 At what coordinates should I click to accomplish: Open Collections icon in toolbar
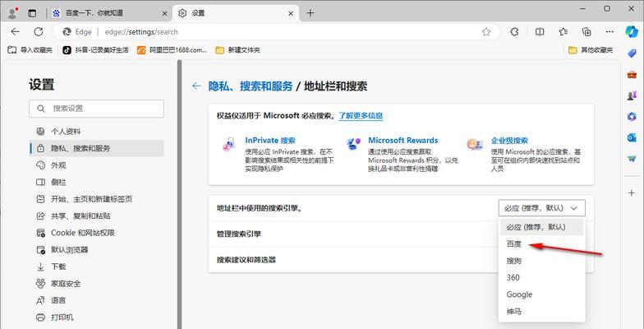coord(586,31)
